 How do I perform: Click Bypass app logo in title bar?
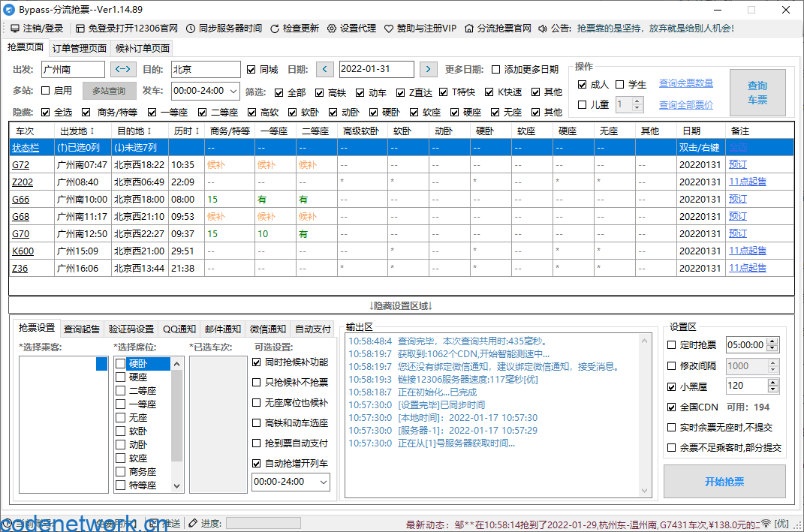[x=9, y=9]
